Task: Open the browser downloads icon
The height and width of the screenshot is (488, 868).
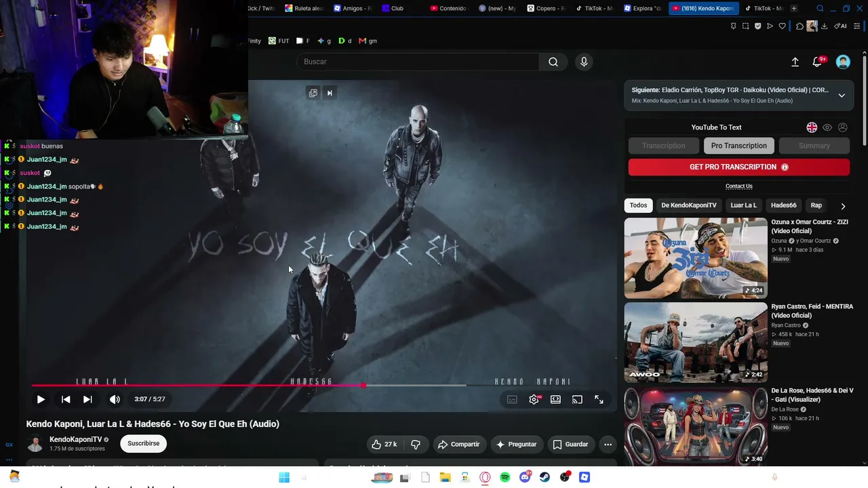Action: (x=825, y=26)
